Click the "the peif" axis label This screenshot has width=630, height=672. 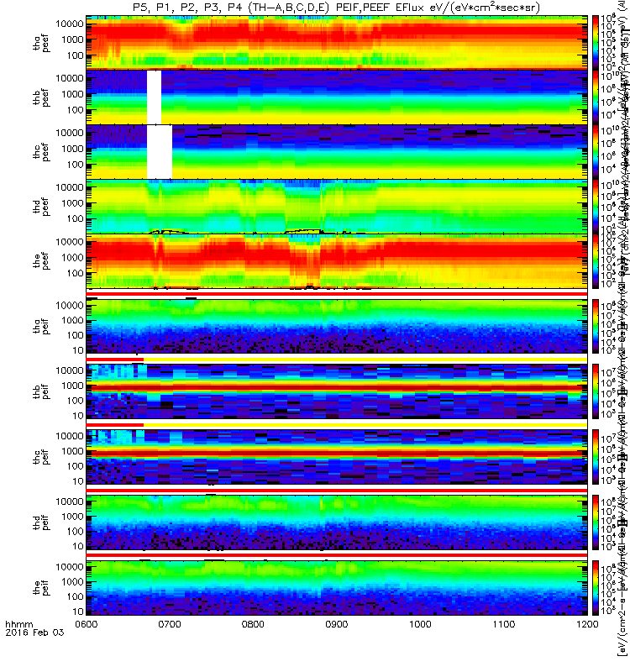pos(41,587)
